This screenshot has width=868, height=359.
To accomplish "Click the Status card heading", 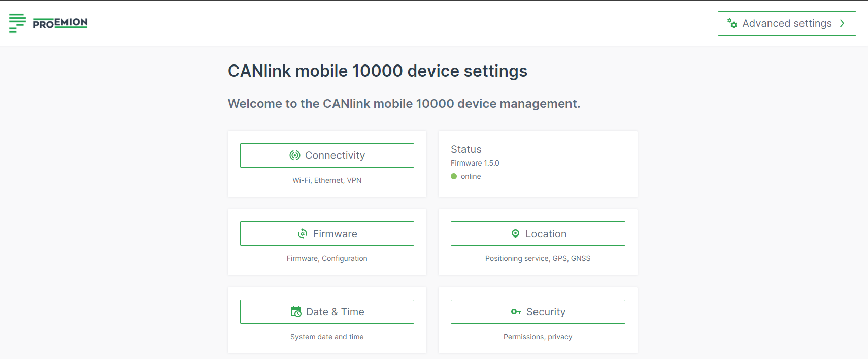I will [466, 149].
